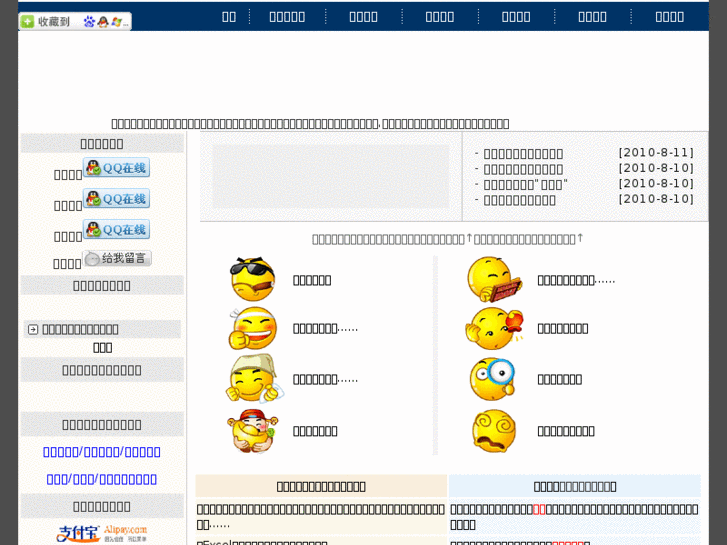This screenshot has width=727, height=545.
Task: Click the sunglasses cigar emoticon
Action: pyautogui.click(x=253, y=279)
